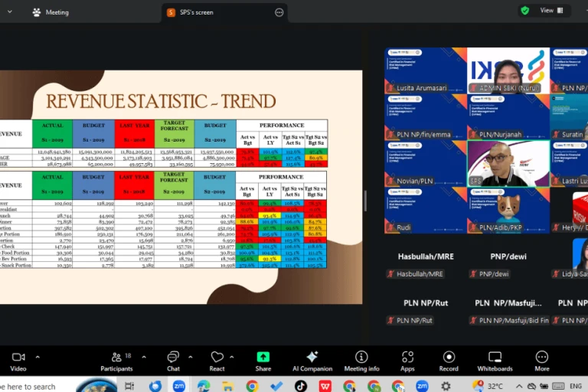Open the blue checkmark To Do app in the taskbar

click(276, 386)
